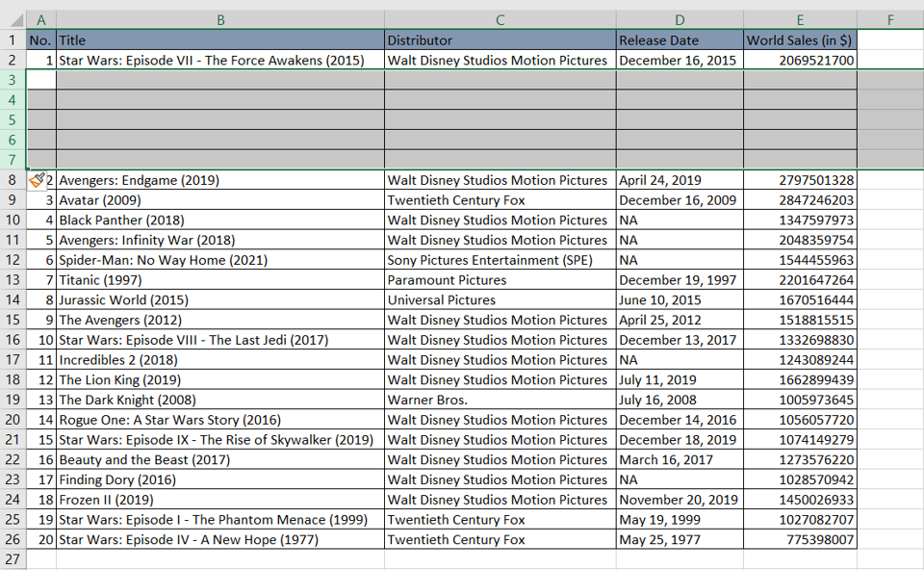
Task: Click the Insert Options paintbrush icon
Action: point(38,180)
